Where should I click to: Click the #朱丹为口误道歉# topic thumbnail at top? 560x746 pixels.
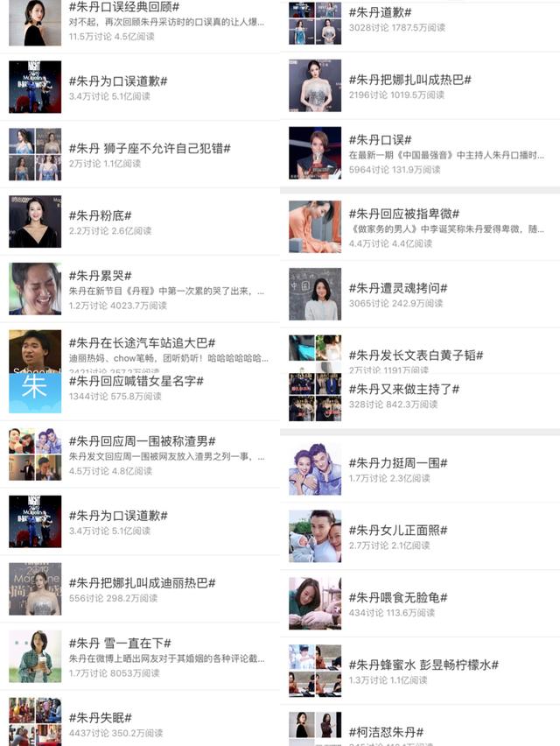35,87
